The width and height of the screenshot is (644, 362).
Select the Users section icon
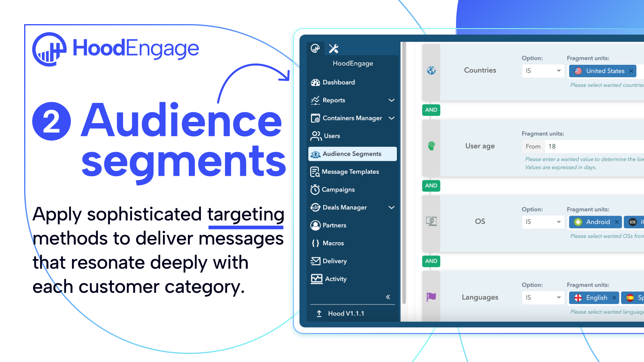tap(316, 136)
